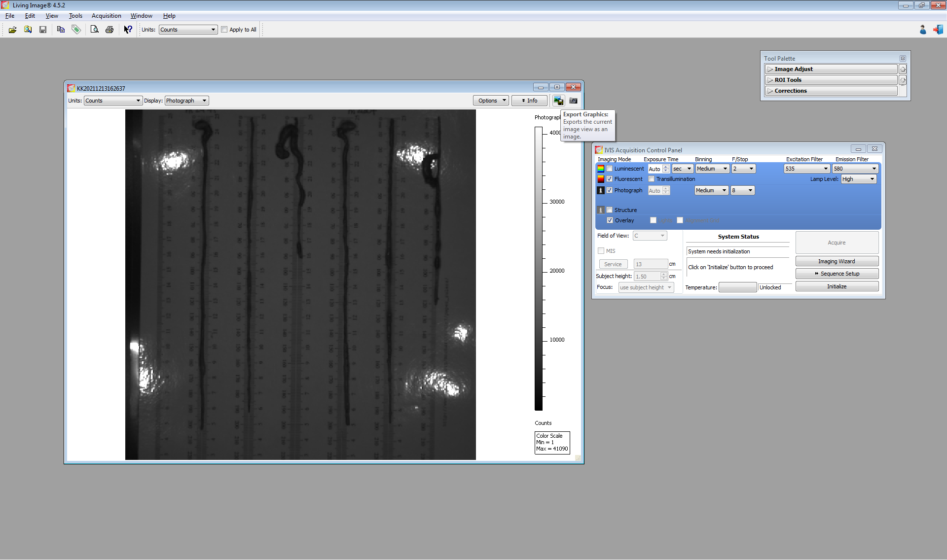Click the camera snapshot icon
This screenshot has height=560, width=947.
[x=573, y=101]
